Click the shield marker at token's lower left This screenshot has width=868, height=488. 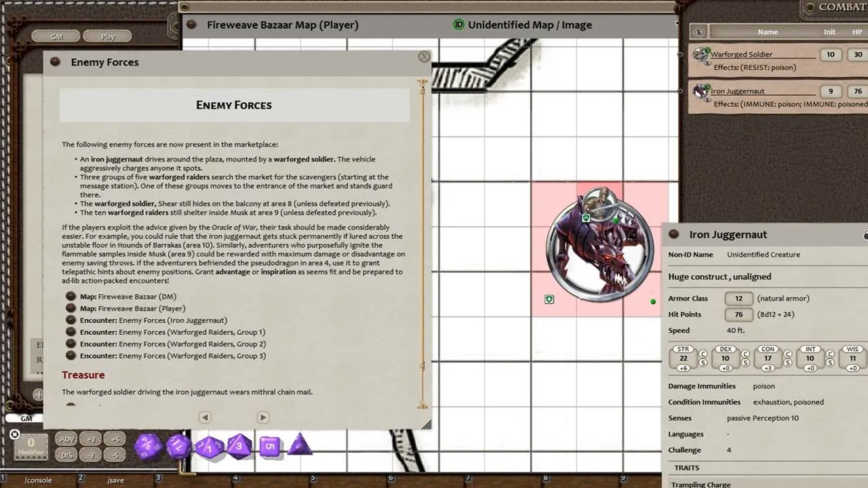[549, 299]
